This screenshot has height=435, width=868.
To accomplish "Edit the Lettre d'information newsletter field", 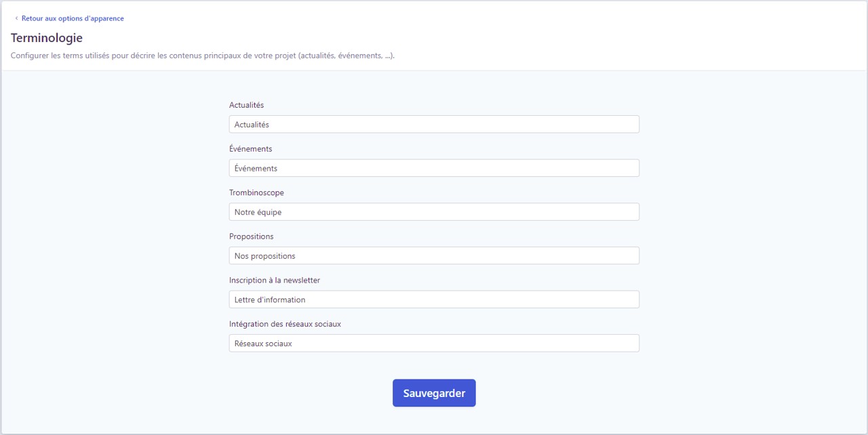I will (x=434, y=299).
